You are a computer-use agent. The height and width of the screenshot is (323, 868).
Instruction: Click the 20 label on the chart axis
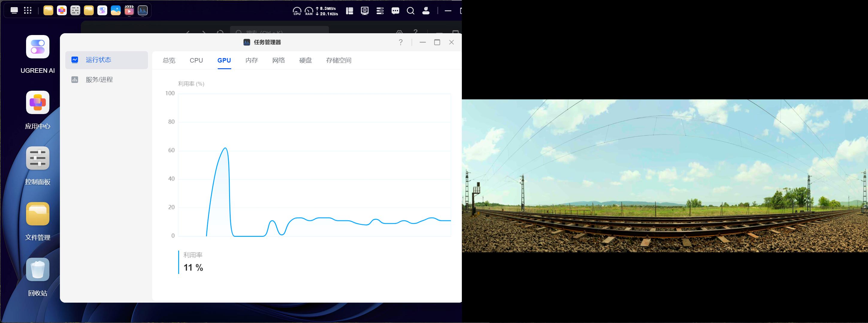tap(172, 207)
